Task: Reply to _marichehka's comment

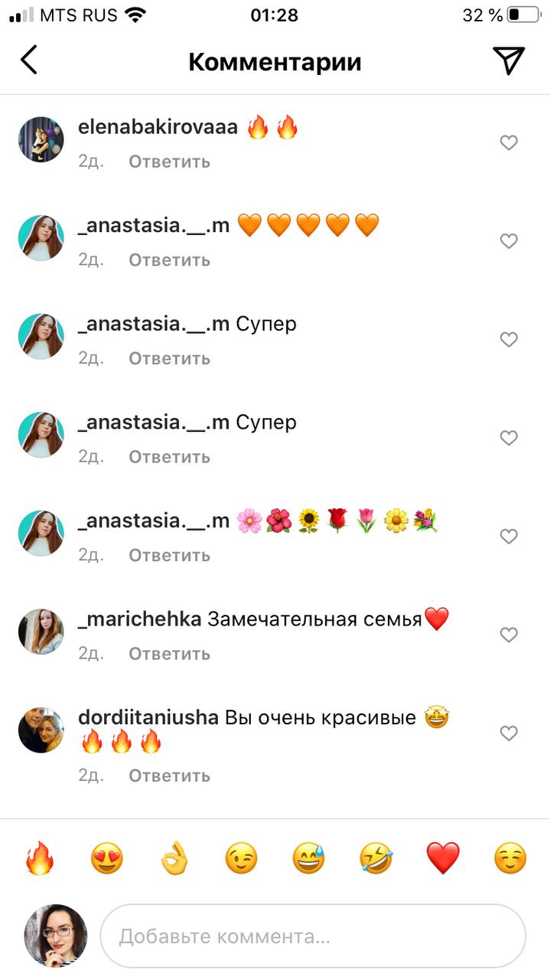Action: [169, 654]
